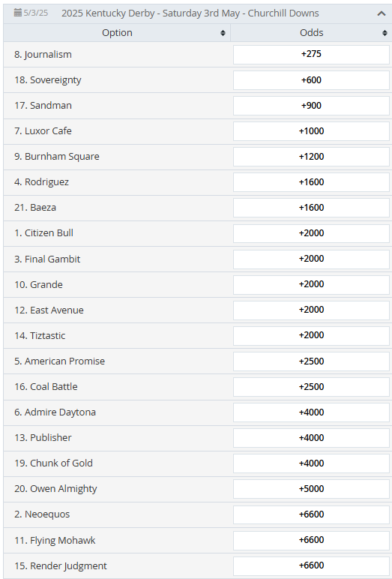The height and width of the screenshot is (579, 392).
Task: Pick Sovereignty at +600
Action: [311, 79]
